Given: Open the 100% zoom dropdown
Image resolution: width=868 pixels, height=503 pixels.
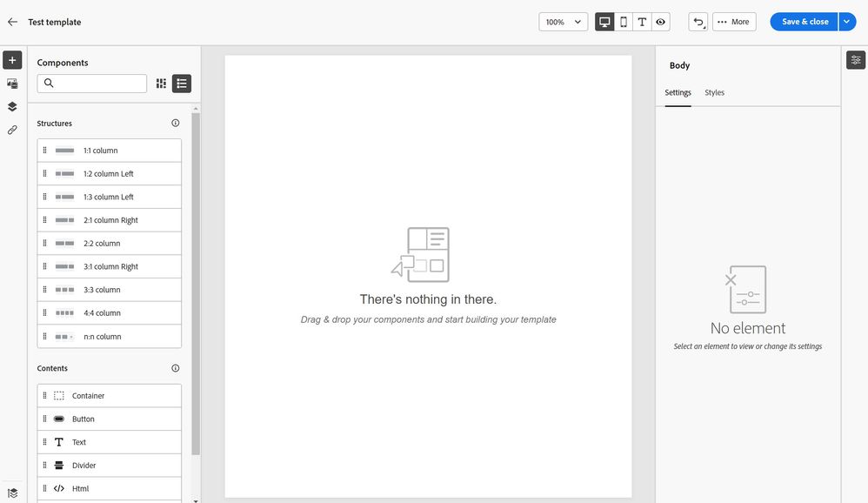Looking at the screenshot, I should point(564,22).
